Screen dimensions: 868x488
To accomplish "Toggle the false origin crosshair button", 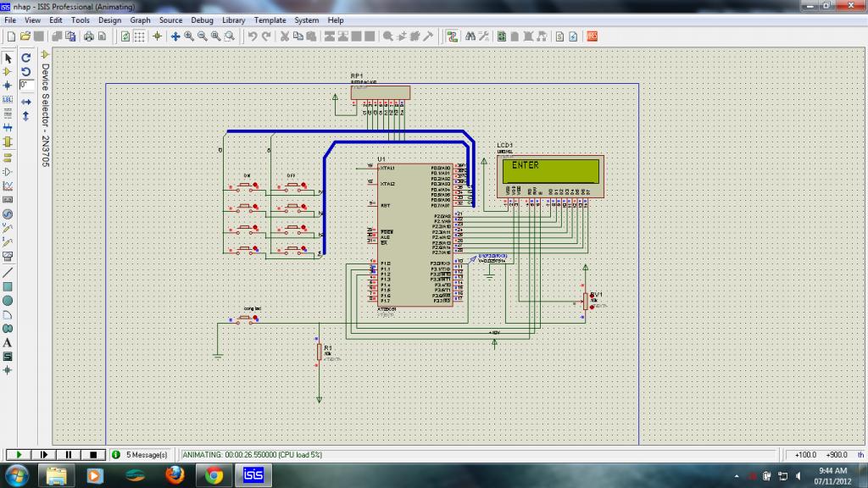I will tap(157, 36).
